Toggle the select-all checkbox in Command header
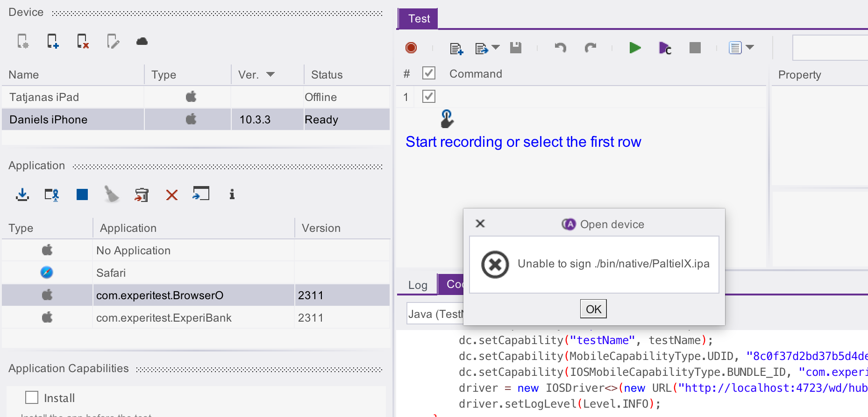The height and width of the screenshot is (417, 868). pos(428,73)
